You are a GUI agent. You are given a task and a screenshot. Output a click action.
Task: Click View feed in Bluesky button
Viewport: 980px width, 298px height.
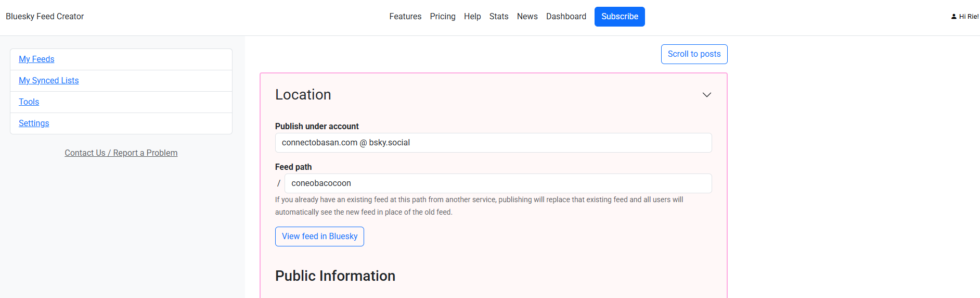point(319,237)
